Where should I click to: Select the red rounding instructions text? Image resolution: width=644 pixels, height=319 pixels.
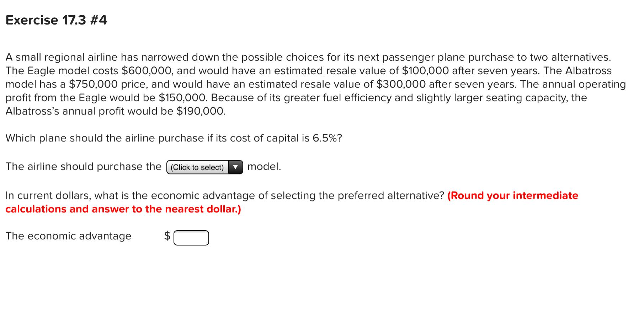123,209
